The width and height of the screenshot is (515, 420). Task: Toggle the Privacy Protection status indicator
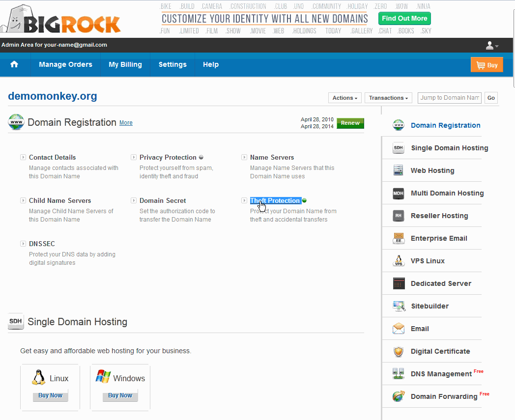201,157
